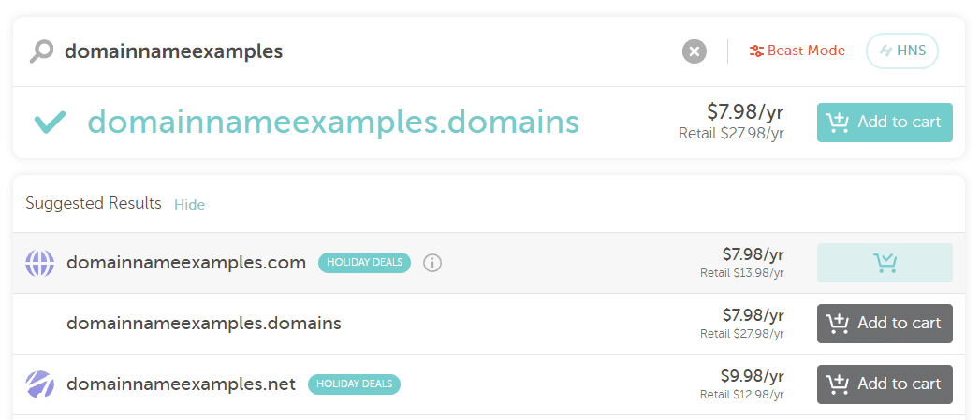Toggle Beast Mode search
Image resolution: width=980 pixels, height=420 pixels.
pos(797,51)
